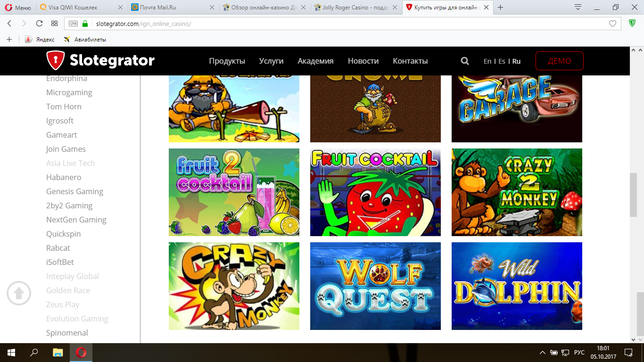The width and height of the screenshot is (644, 362).
Task: Select iSoftBet in the provider list
Action: click(60, 262)
